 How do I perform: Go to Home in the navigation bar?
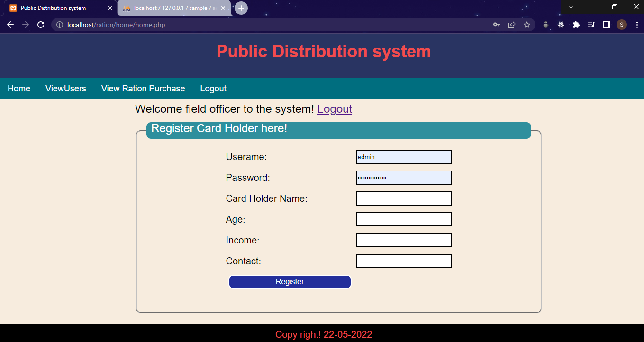(x=19, y=89)
